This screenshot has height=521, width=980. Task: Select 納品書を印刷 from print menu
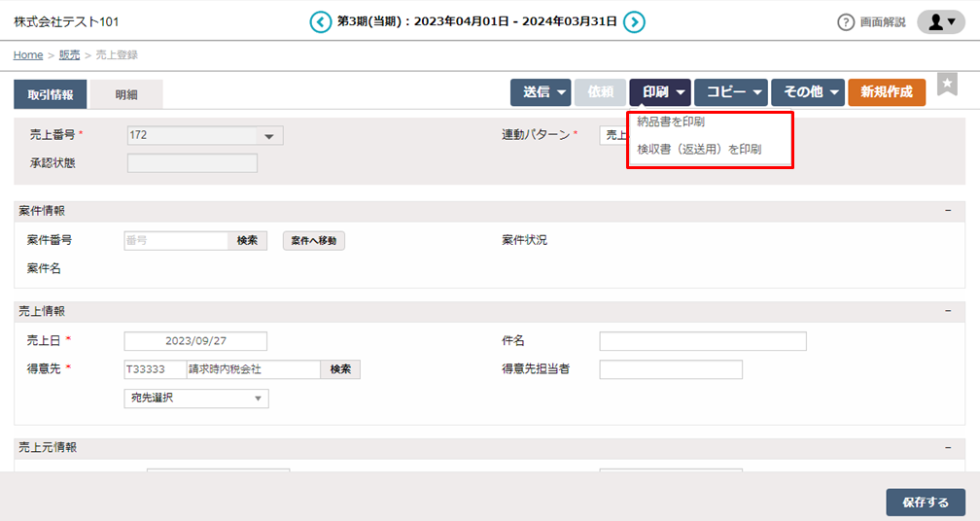[x=671, y=122]
